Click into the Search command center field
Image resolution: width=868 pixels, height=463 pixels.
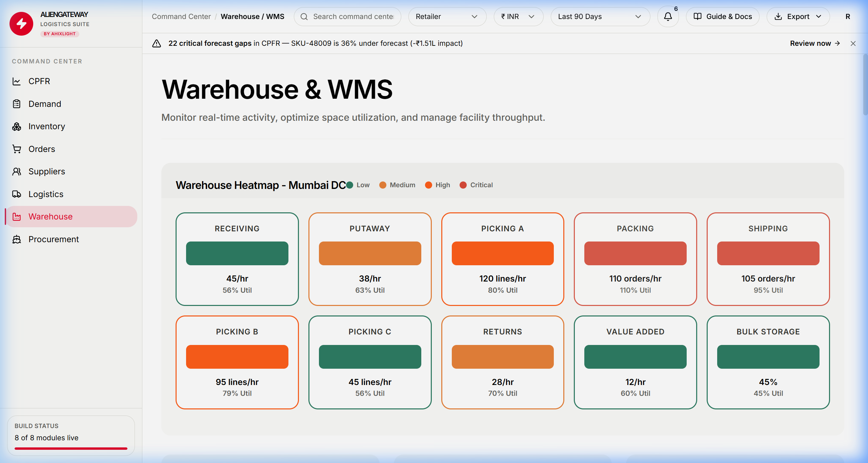(347, 17)
